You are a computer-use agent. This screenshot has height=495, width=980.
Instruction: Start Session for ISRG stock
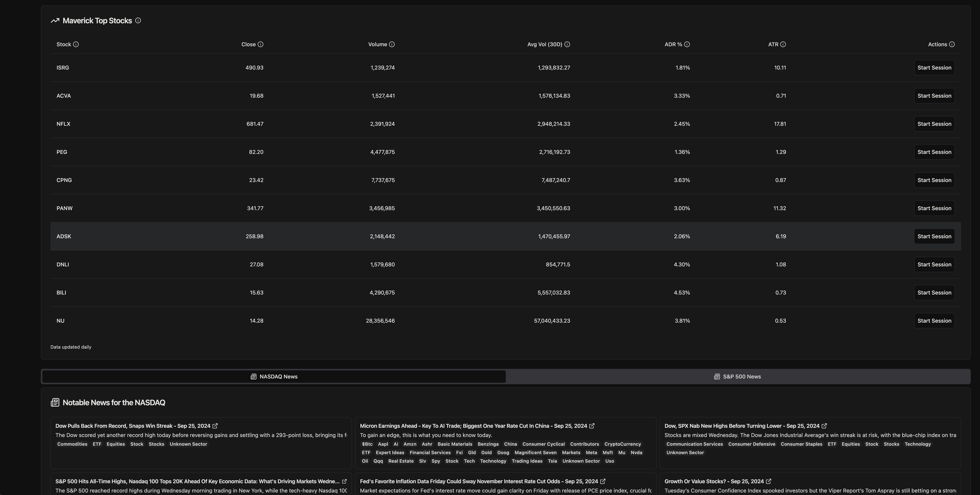tap(934, 68)
